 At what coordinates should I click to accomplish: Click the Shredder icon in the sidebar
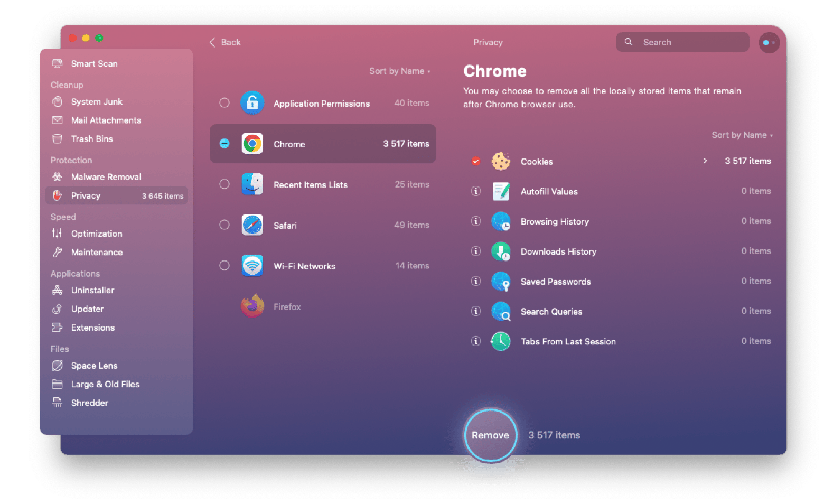[x=57, y=403]
